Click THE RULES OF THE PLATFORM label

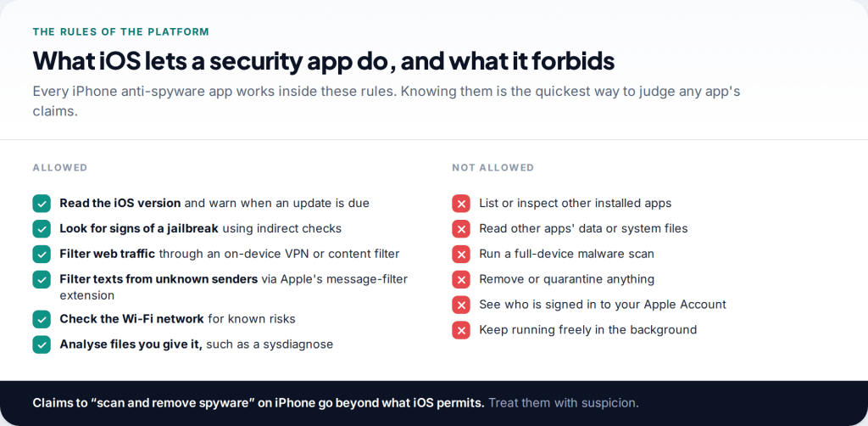[121, 32]
